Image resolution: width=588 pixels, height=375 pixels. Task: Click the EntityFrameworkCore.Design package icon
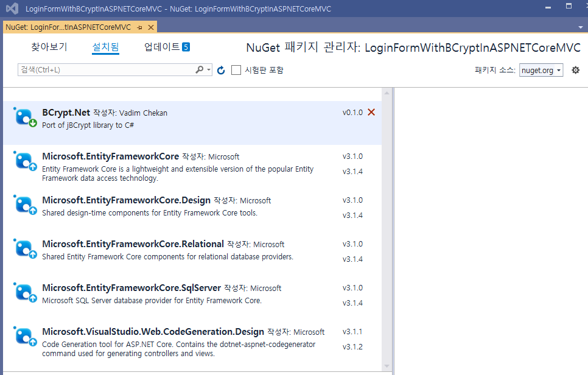[25, 205]
